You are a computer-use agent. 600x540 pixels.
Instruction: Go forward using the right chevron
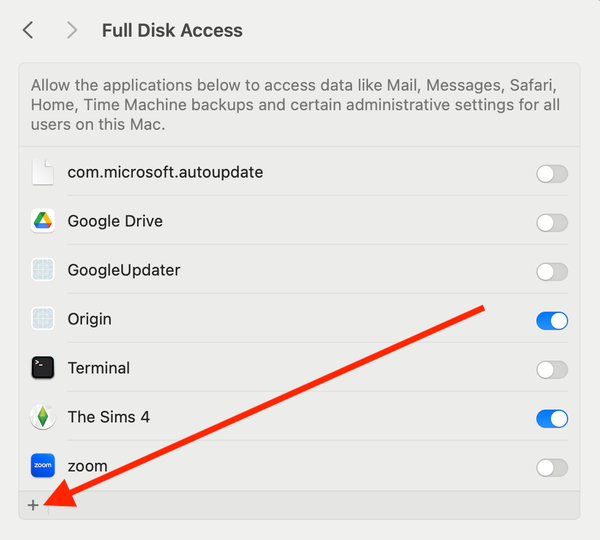point(71,30)
